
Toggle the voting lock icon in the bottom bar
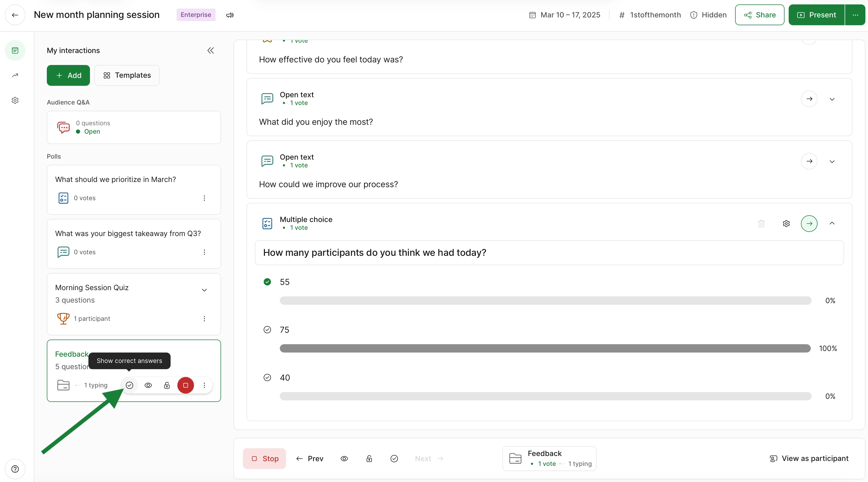tap(369, 459)
